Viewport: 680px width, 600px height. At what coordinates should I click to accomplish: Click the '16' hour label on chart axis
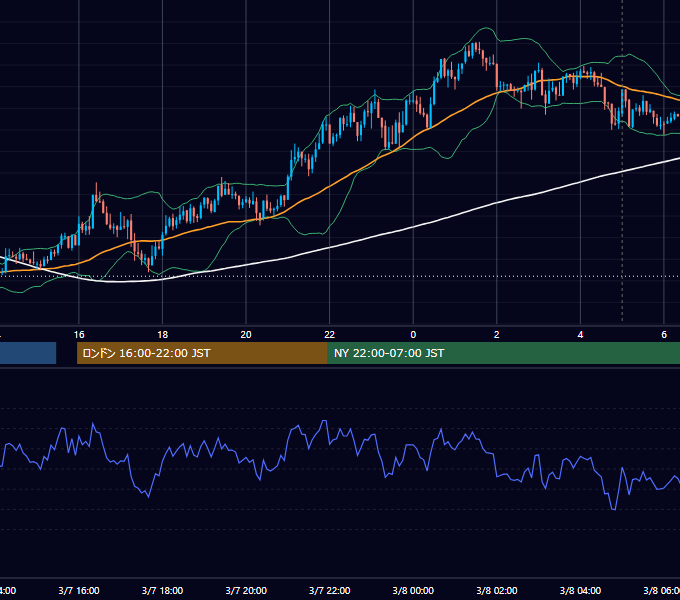coord(79,335)
